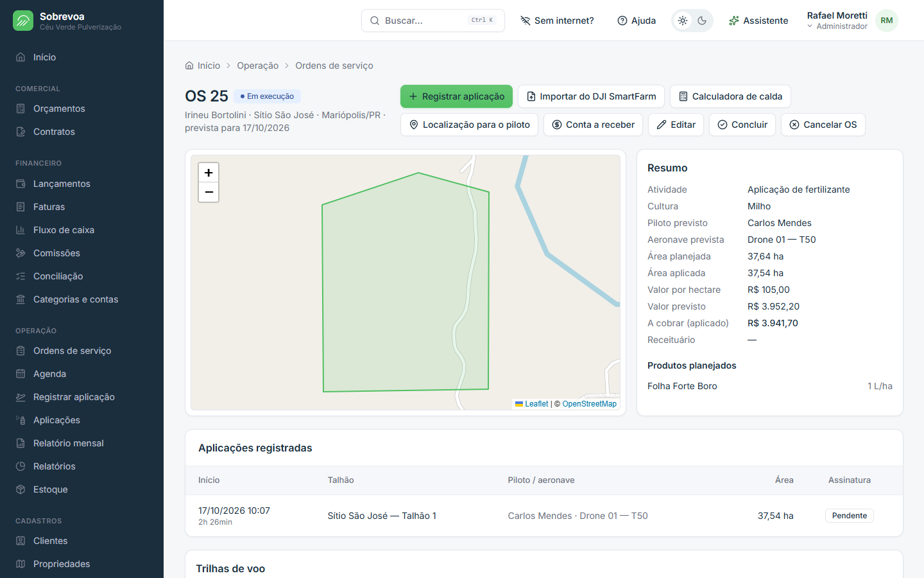Screen dimensions: 924x578
Task: Click the Sem internet offline icon
Action: [x=526, y=21]
